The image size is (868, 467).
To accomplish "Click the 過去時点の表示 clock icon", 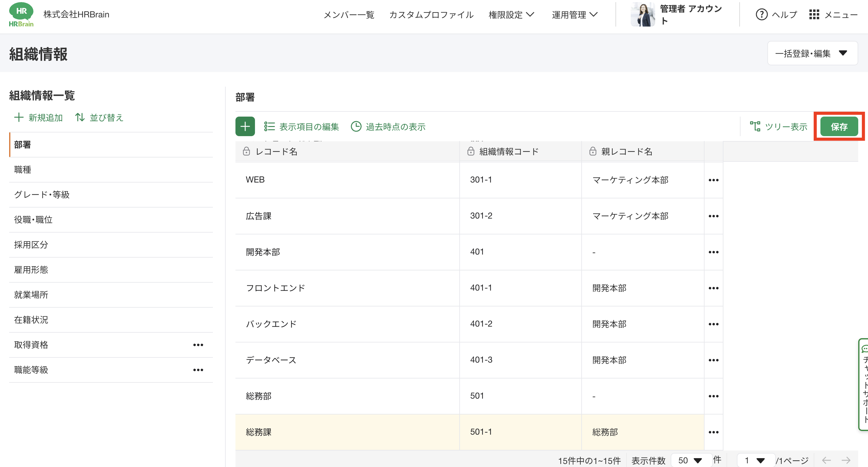I will click(x=356, y=126).
